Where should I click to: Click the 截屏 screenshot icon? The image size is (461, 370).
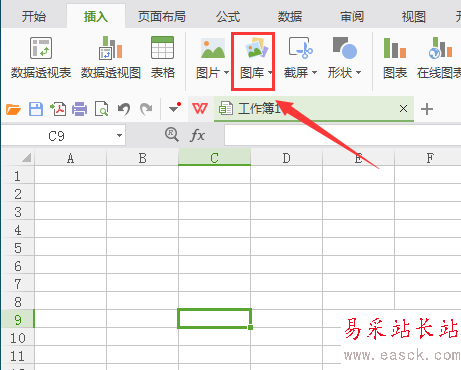[x=300, y=48]
